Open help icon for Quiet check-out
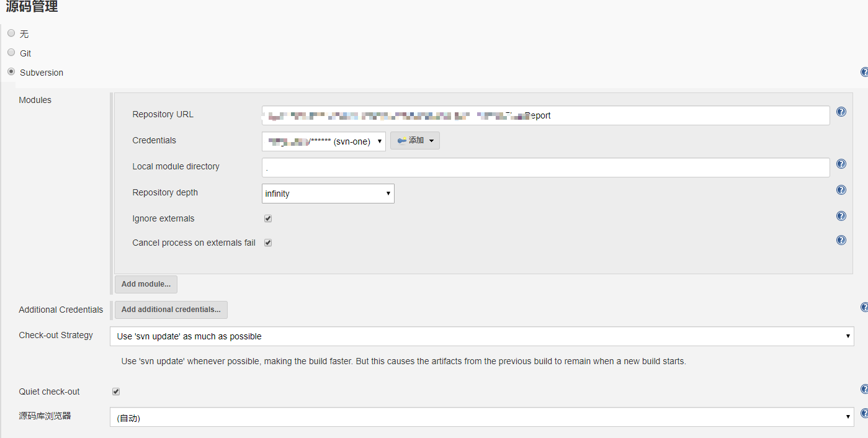Image resolution: width=868 pixels, height=438 pixels. pyautogui.click(x=864, y=390)
